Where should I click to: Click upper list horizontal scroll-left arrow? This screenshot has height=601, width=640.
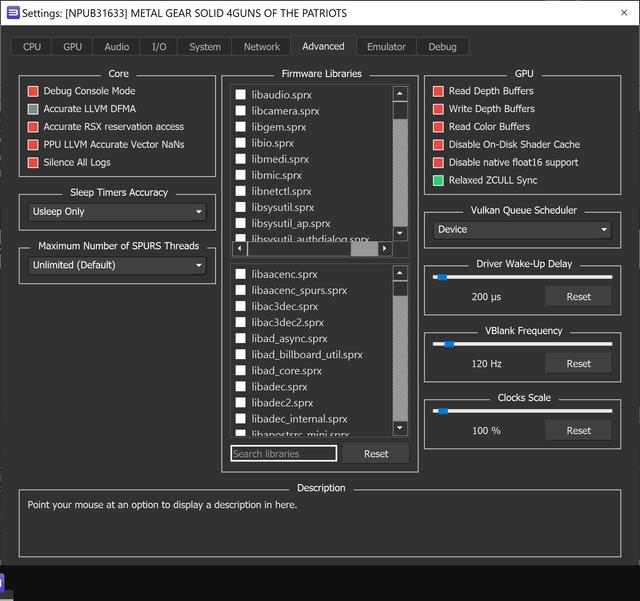point(240,248)
